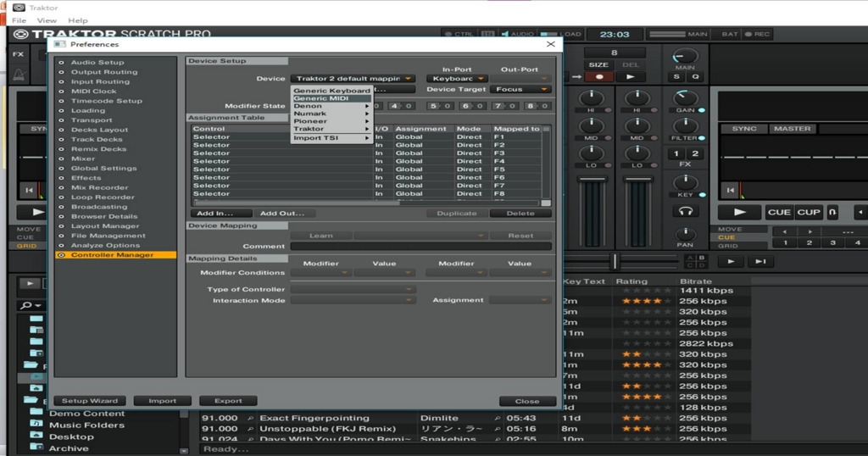The height and width of the screenshot is (456, 868).
Task: Select the Selector row mapped to F3
Action: coord(366,153)
